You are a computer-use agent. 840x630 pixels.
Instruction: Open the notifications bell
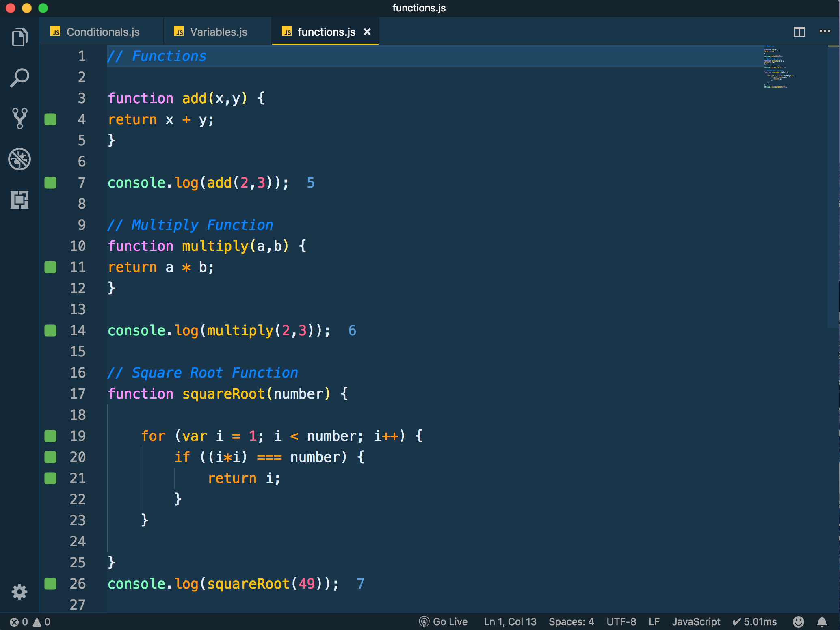point(822,622)
